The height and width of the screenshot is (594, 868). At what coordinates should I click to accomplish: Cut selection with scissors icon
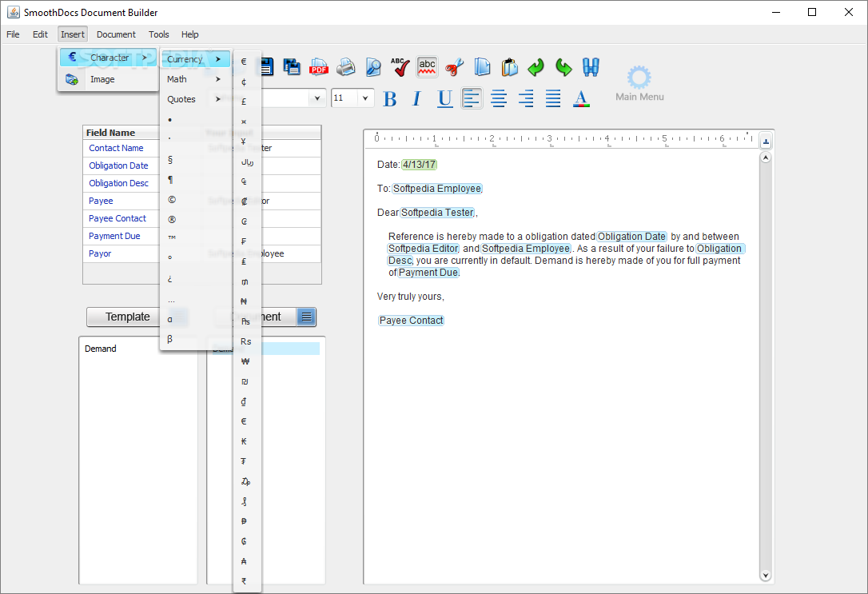pos(454,67)
